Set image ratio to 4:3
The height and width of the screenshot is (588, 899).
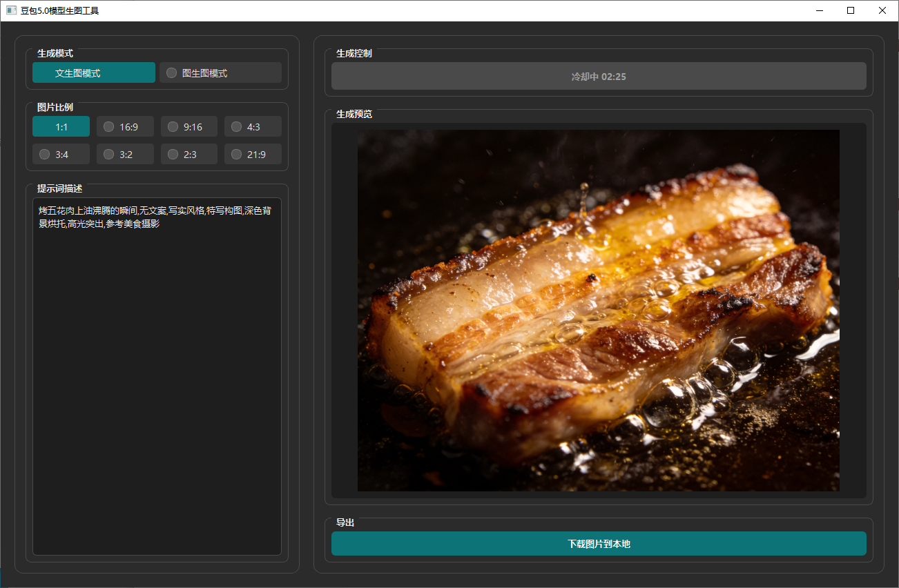(x=253, y=126)
